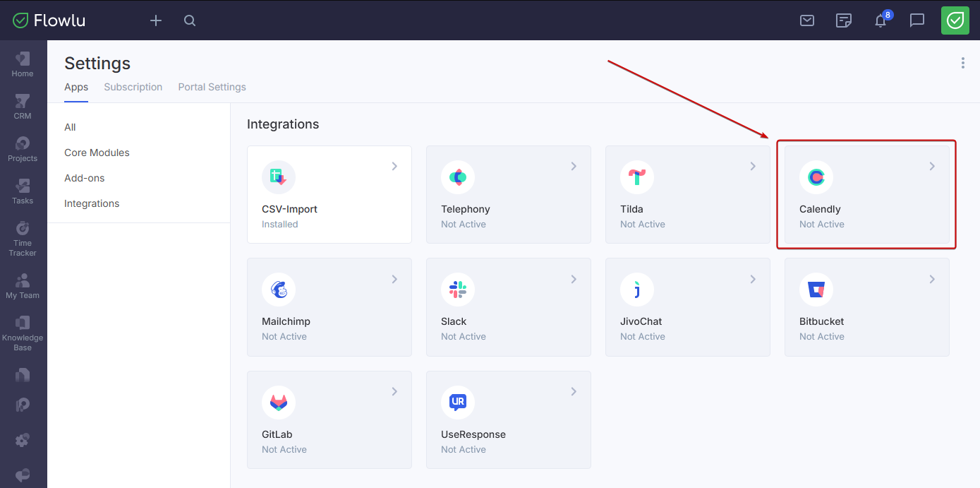
Task: Select Add-ons filter
Action: pyautogui.click(x=84, y=178)
